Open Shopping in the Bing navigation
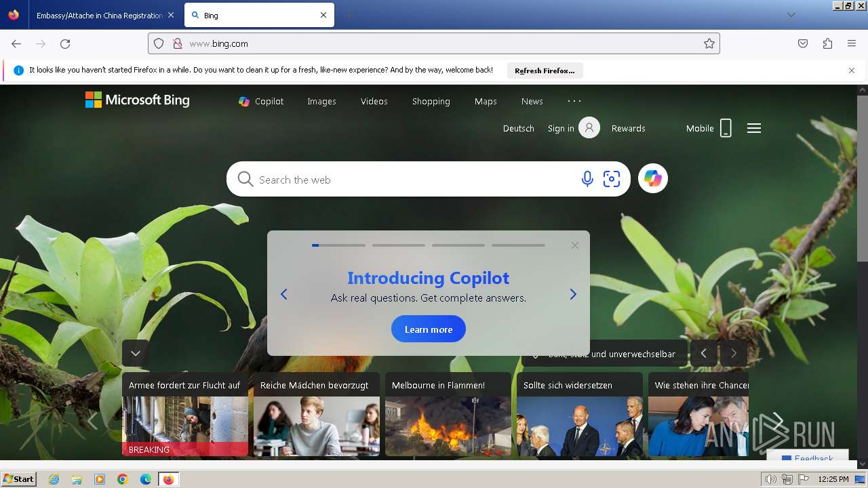The width and height of the screenshot is (868, 488). [431, 101]
